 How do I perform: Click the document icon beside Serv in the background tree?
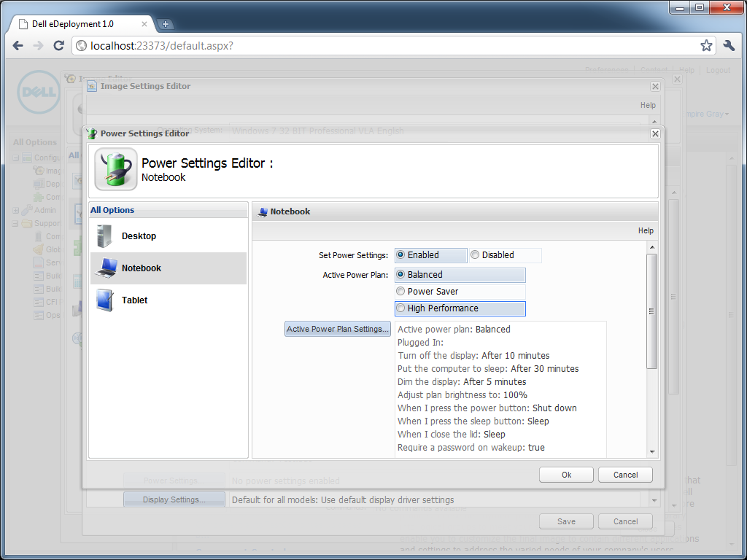click(x=39, y=262)
